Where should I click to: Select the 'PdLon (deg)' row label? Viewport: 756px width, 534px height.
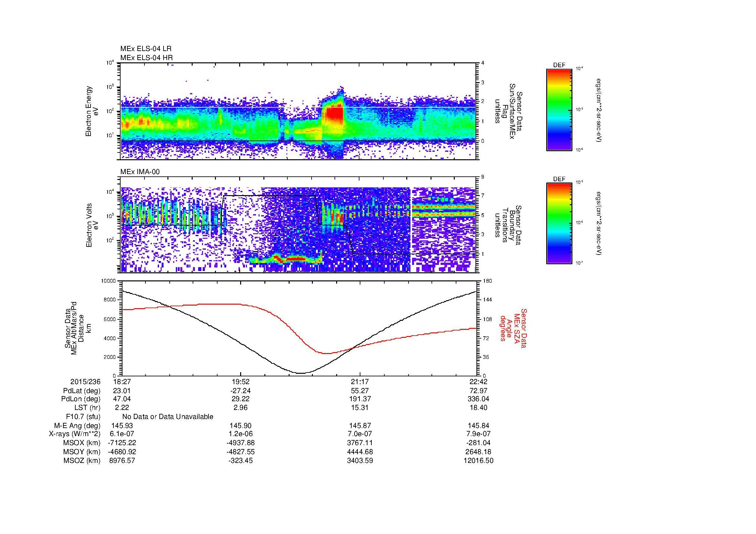(81, 399)
